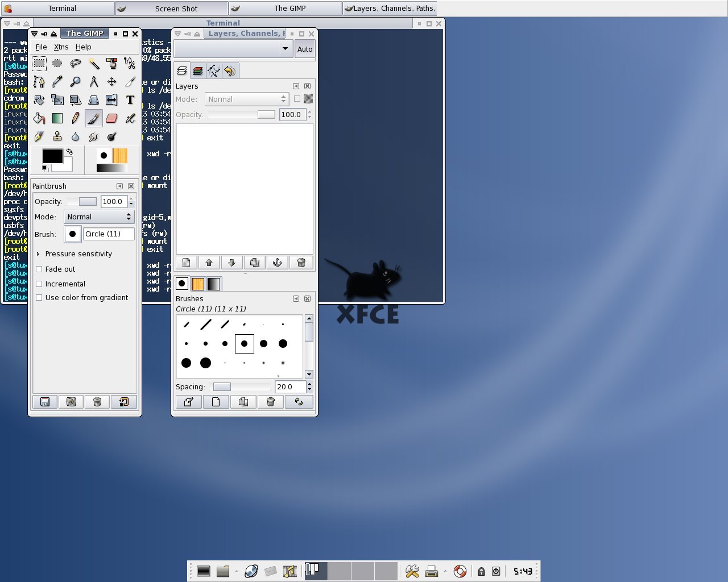This screenshot has width=728, height=582.
Task: Select the Eraser tool
Action: (x=112, y=118)
